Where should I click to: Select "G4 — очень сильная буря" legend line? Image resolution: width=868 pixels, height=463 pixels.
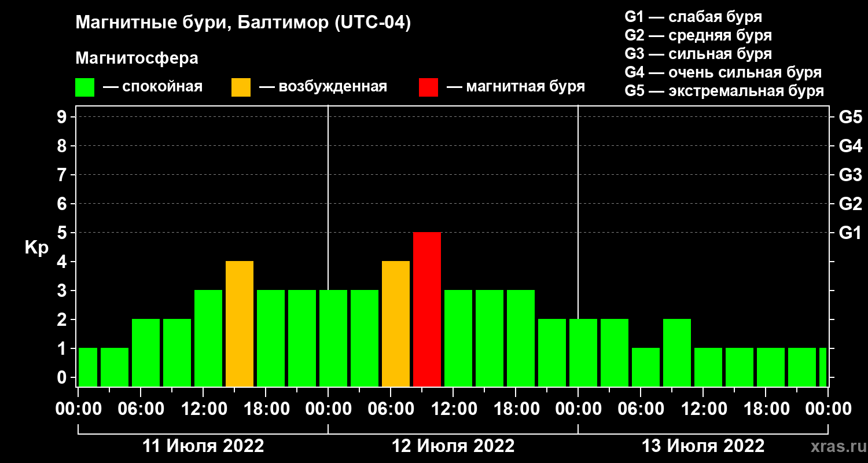[723, 72]
